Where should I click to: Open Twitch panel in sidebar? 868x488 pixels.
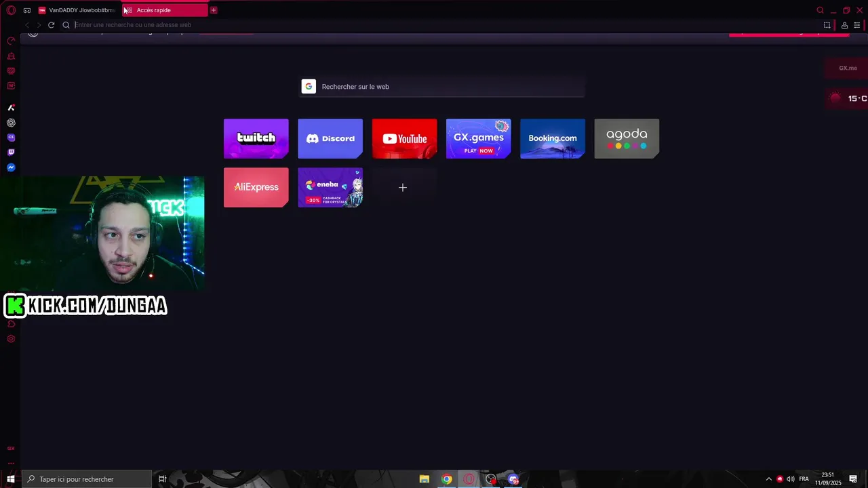click(x=11, y=152)
